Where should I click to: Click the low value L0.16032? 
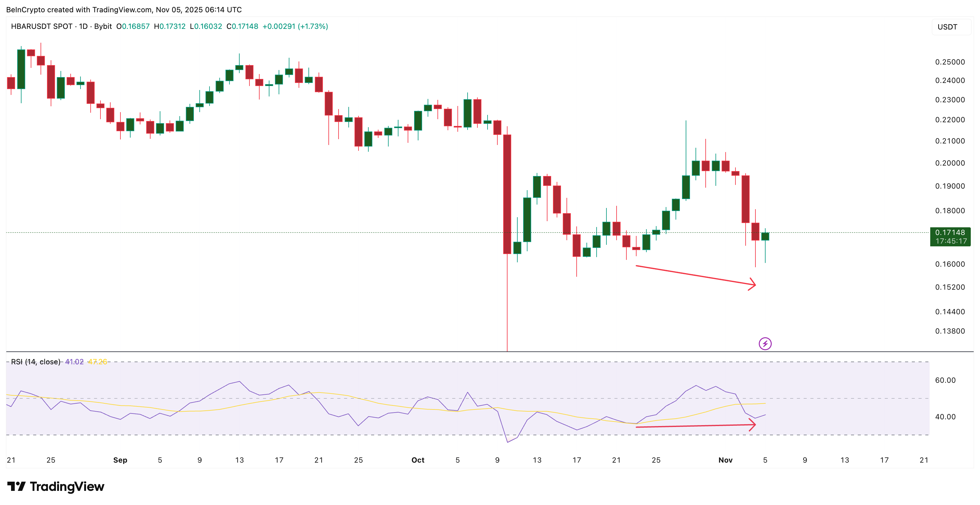tap(206, 27)
